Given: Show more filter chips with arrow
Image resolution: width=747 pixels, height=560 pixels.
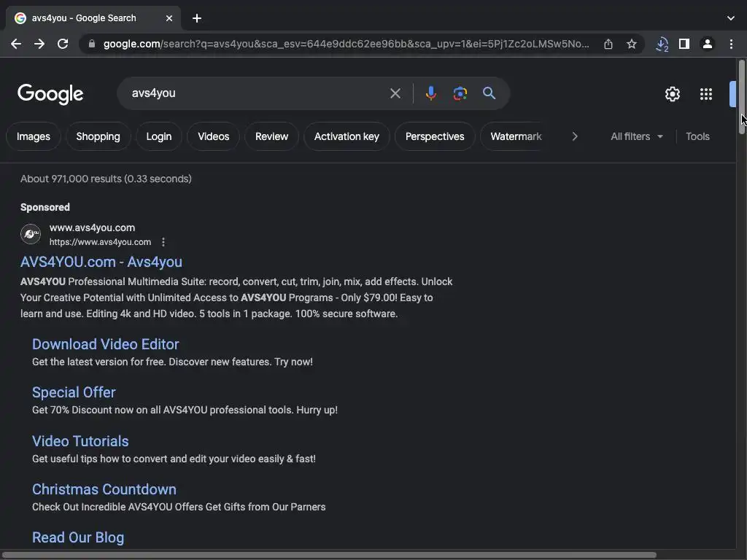Looking at the screenshot, I should coord(575,136).
